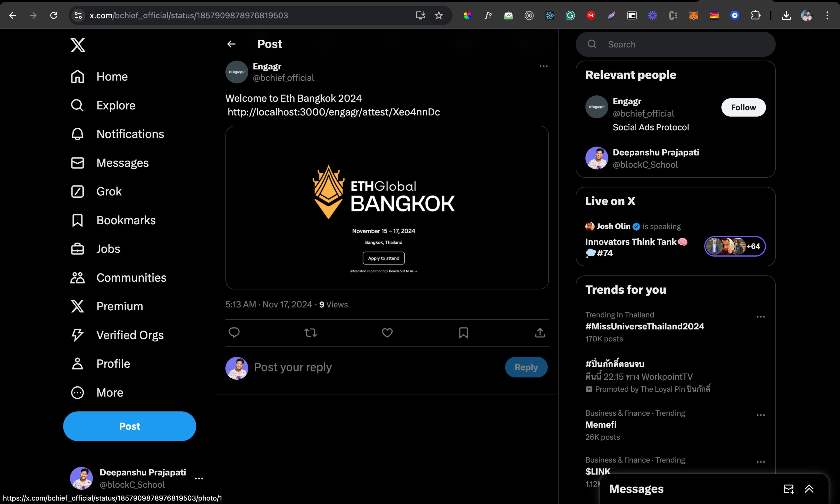Click the browser forward arrow
The height and width of the screenshot is (504, 840).
click(x=33, y=15)
